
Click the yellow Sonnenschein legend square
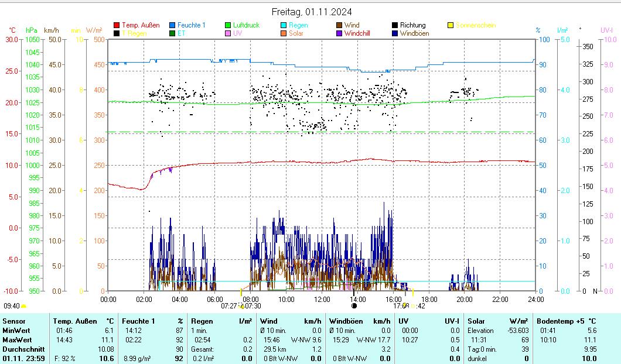pos(451,25)
